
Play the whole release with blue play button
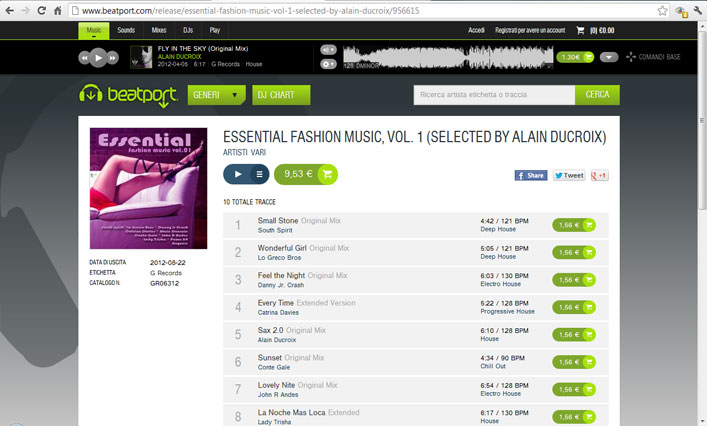pyautogui.click(x=238, y=174)
